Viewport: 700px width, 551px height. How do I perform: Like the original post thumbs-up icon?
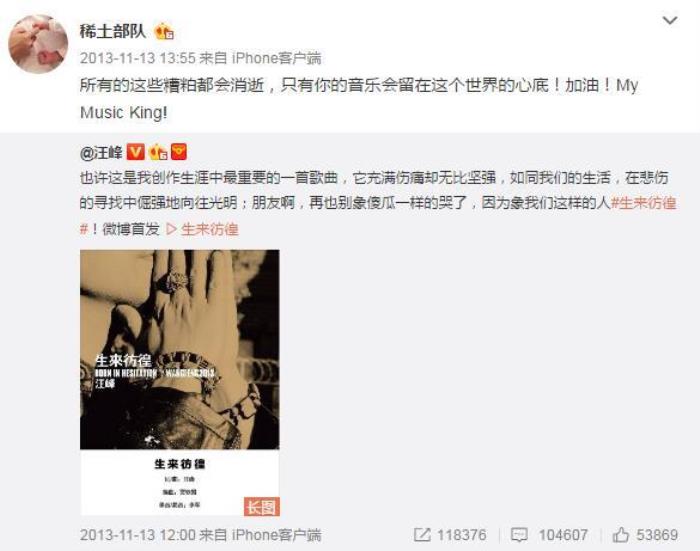tap(621, 534)
